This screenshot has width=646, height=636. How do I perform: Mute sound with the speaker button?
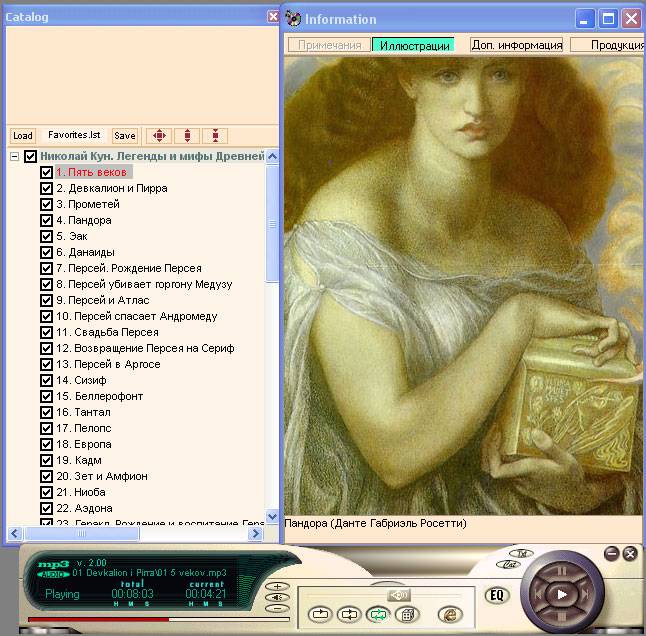[x=278, y=597]
